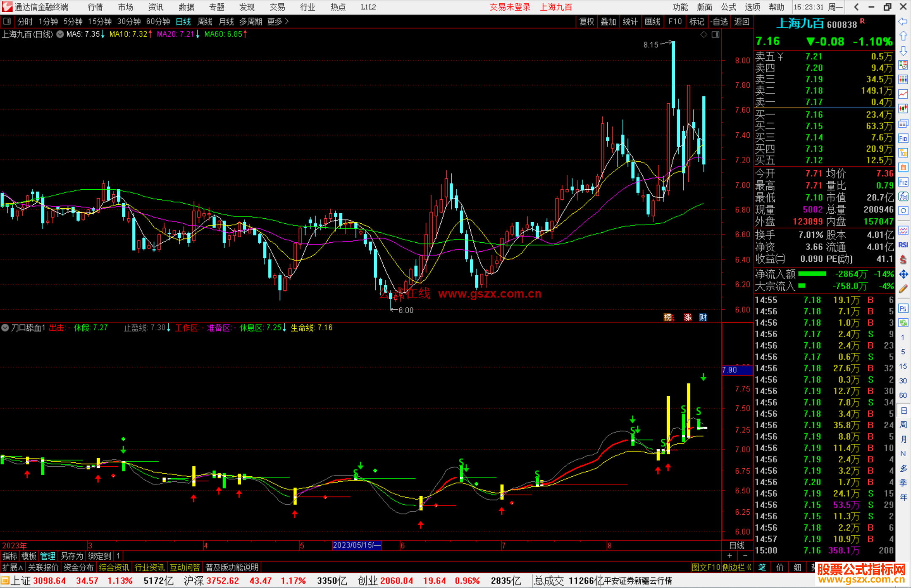Switch sidebar period to 1 minute
The width and height of the screenshot is (911, 588).
[x=903, y=337]
